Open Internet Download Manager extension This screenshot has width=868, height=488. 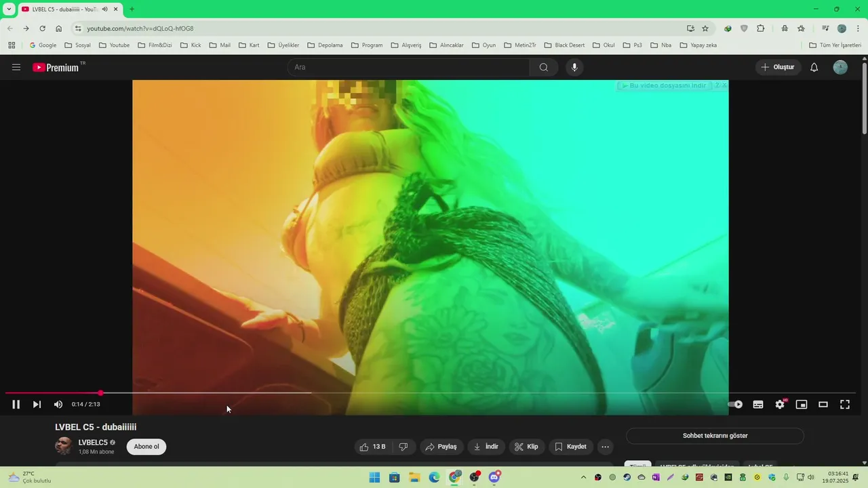pos(728,28)
